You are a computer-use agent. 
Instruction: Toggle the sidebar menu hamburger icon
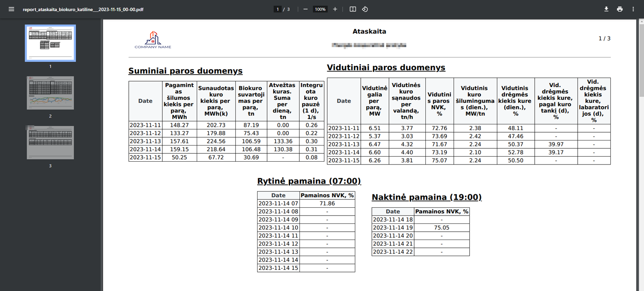pos(11,9)
